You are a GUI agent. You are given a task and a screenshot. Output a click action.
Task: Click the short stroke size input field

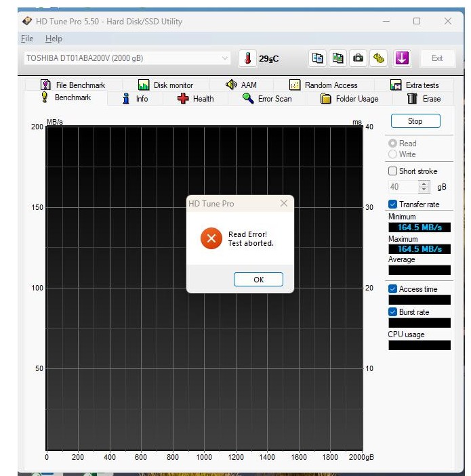(x=403, y=187)
